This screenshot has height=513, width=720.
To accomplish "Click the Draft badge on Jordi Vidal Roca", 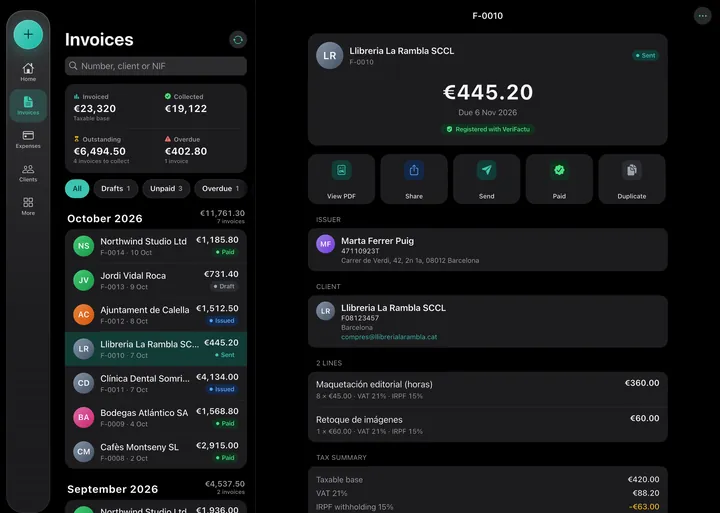I will coord(224,287).
